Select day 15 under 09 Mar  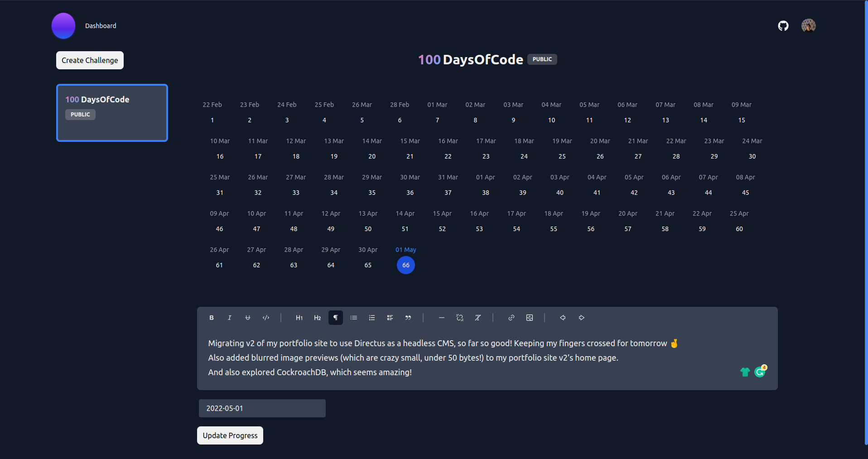pos(742,120)
